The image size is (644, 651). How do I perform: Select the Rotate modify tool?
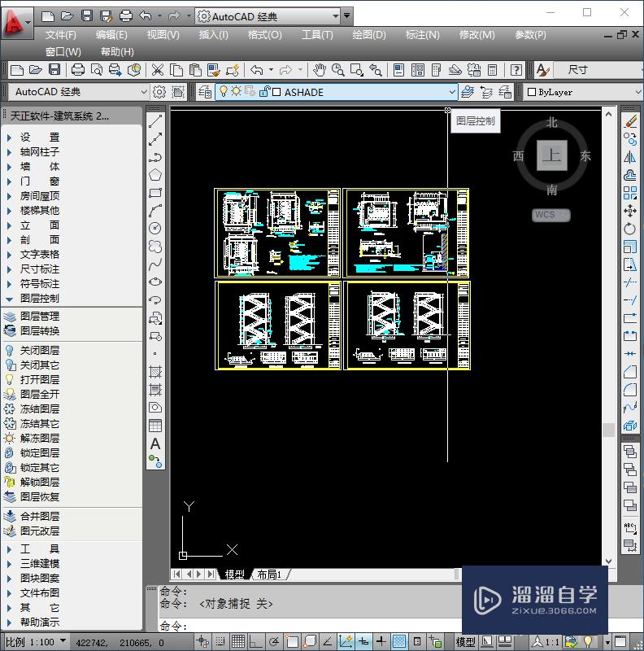630,229
